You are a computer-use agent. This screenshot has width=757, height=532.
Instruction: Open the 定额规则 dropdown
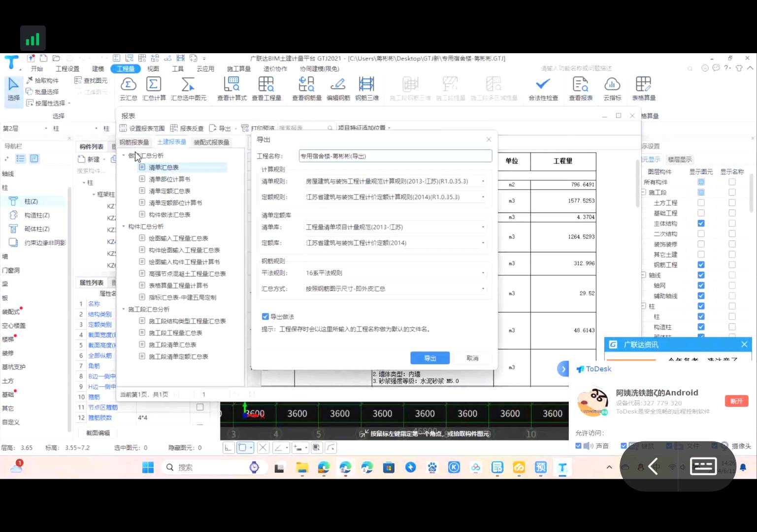pyautogui.click(x=396, y=197)
